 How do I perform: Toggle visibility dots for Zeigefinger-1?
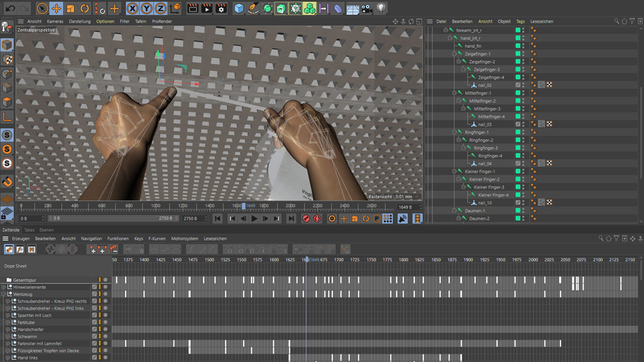[523, 54]
